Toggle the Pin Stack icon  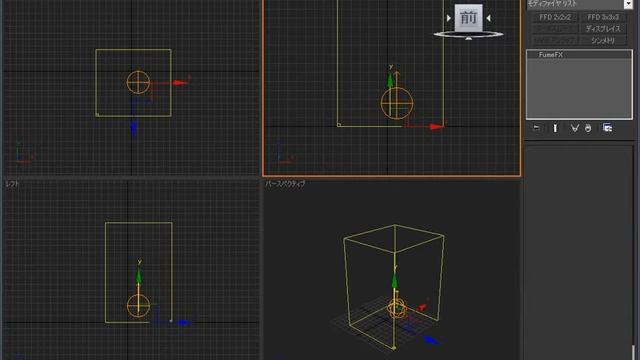(x=536, y=128)
